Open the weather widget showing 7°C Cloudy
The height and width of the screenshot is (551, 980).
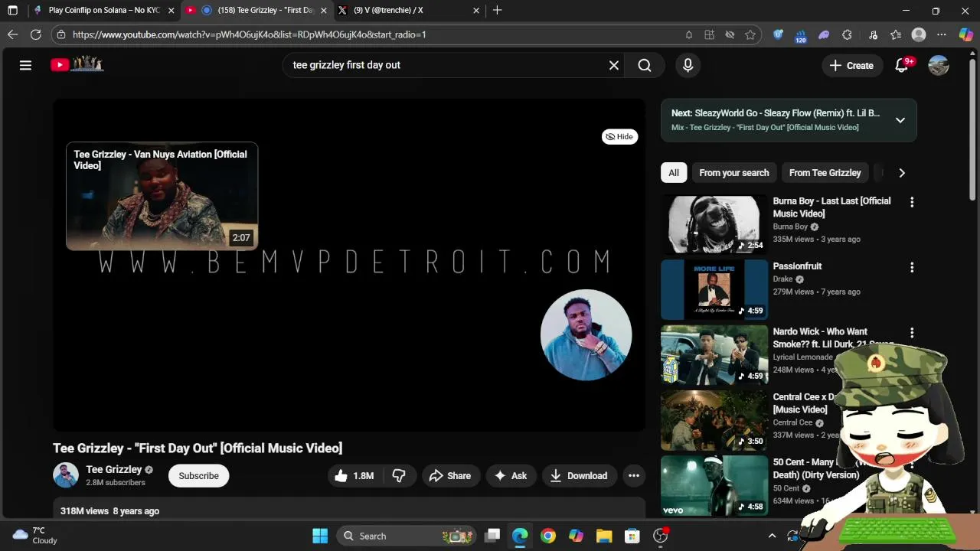click(35, 536)
